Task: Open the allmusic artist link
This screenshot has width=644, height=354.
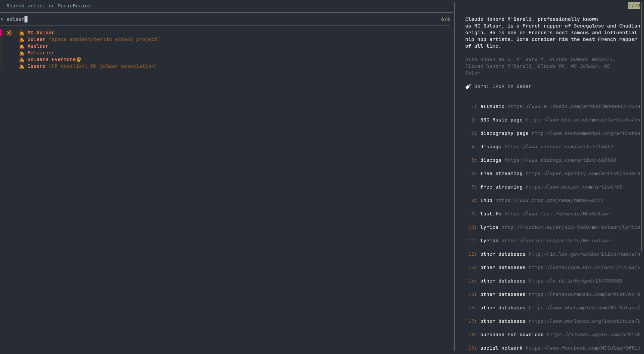Action: (573, 106)
